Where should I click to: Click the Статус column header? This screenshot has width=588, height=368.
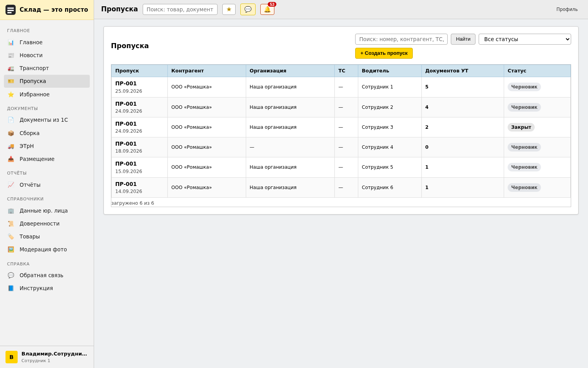pos(537,71)
